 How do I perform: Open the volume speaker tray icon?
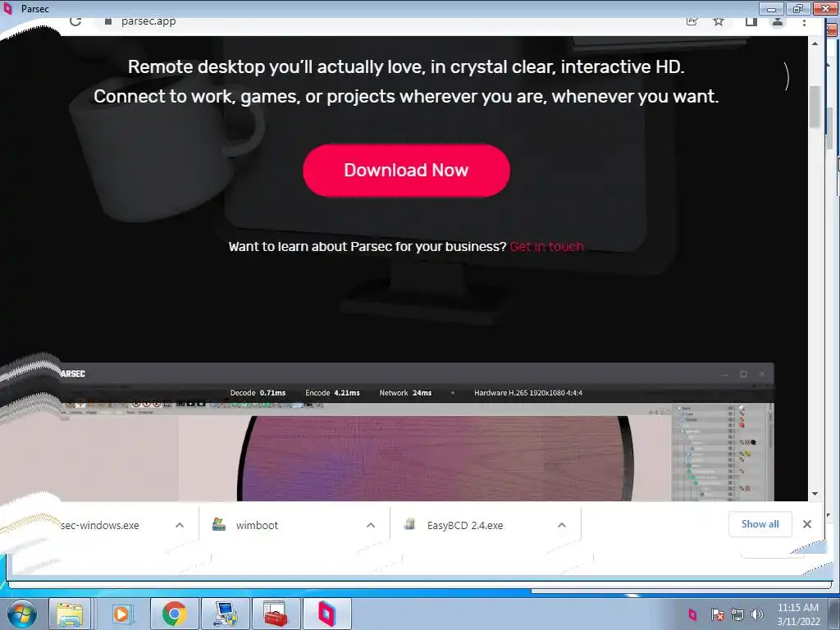coord(757,614)
